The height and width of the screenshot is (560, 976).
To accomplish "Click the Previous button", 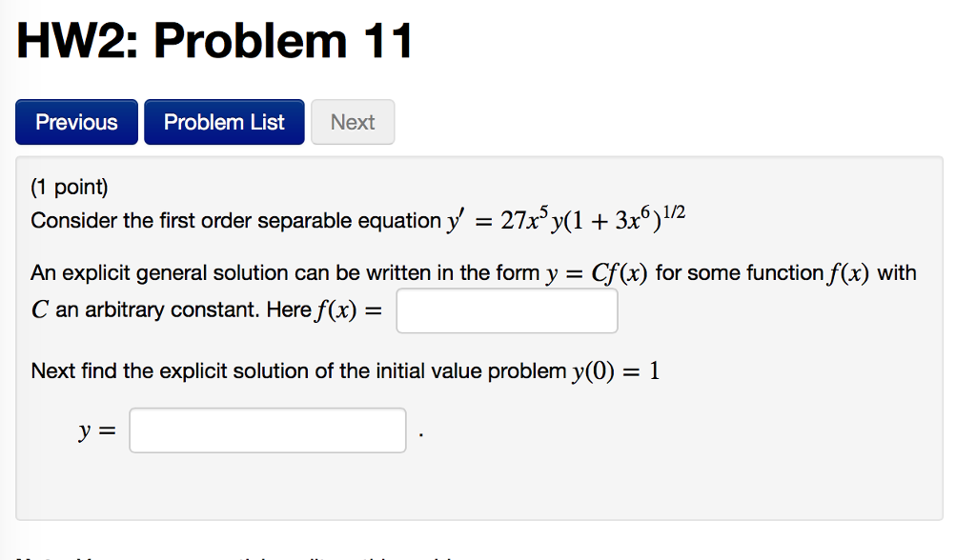I will pyautogui.click(x=76, y=122).
